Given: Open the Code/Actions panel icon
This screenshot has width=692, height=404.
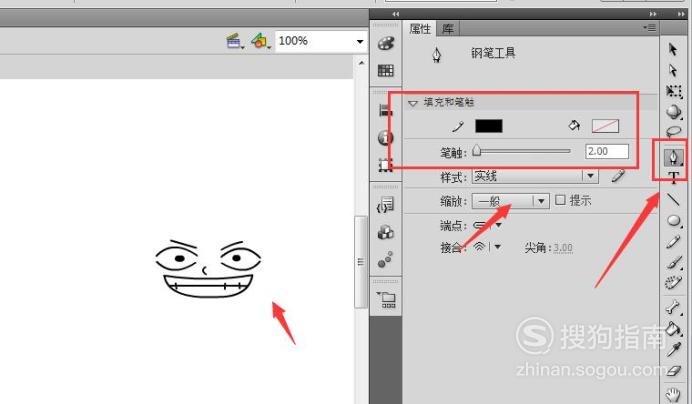Looking at the screenshot, I should coord(385,205).
